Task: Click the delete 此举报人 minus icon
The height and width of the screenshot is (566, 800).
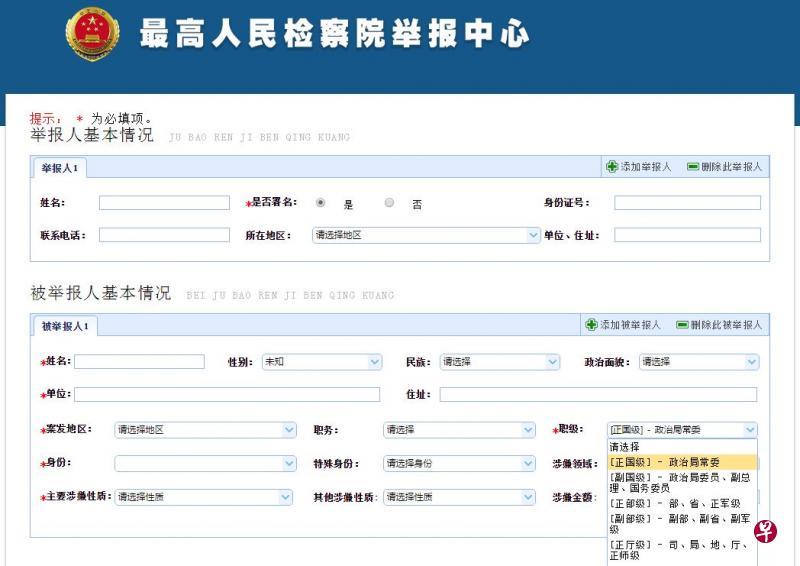Action: 692,167
